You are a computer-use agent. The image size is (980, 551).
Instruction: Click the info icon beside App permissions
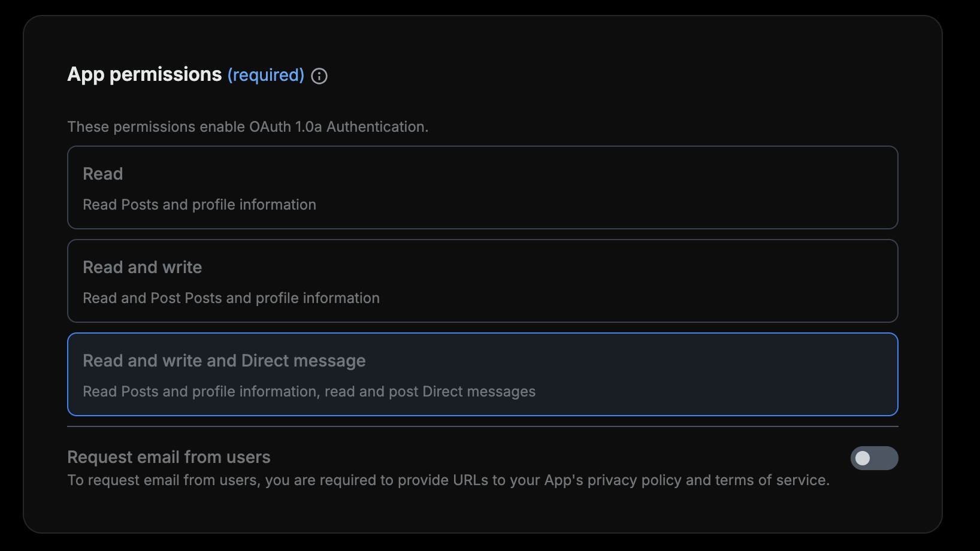point(319,76)
